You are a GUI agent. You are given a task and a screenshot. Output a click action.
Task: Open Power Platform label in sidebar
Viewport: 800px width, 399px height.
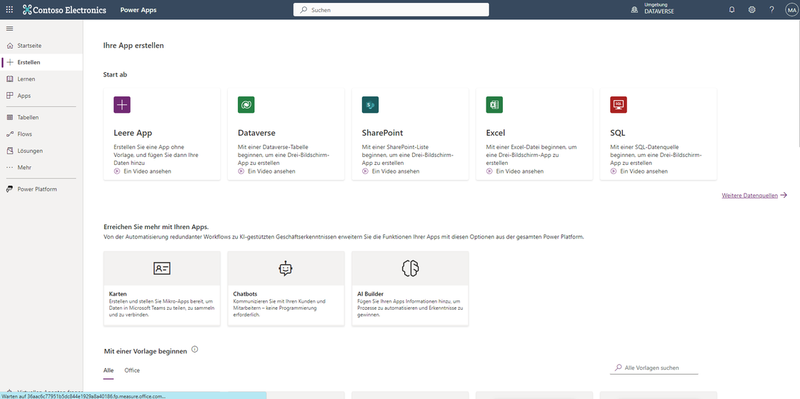coord(37,189)
